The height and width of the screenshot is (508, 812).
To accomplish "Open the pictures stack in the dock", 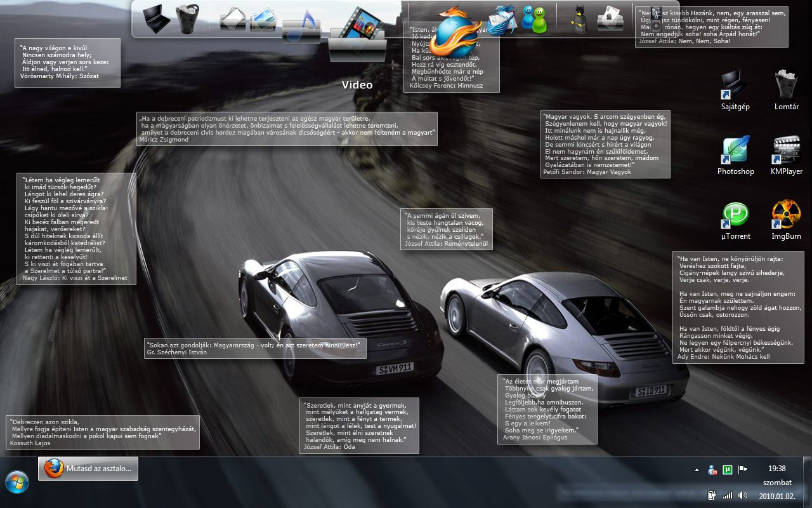I will click(263, 19).
